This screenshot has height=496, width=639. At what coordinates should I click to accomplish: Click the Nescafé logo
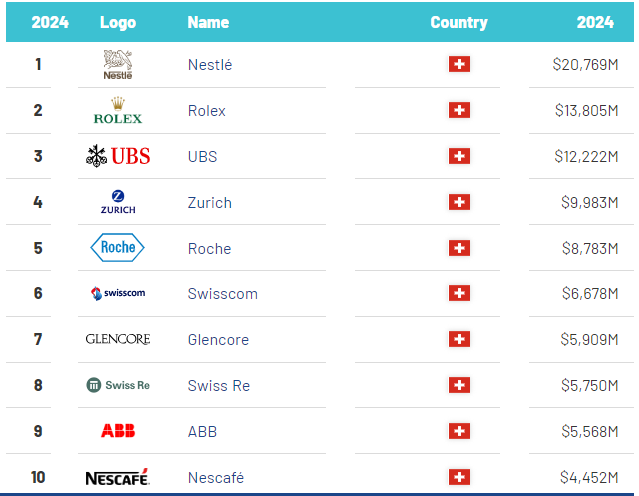pyautogui.click(x=118, y=477)
